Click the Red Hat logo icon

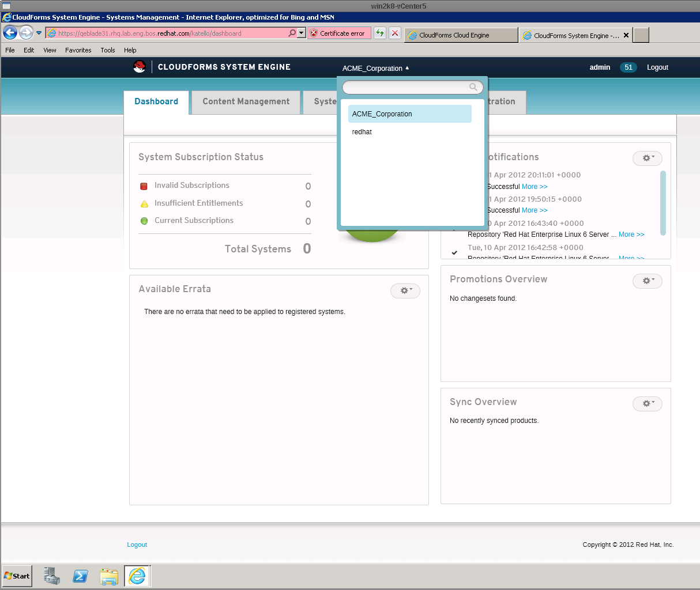pos(139,67)
